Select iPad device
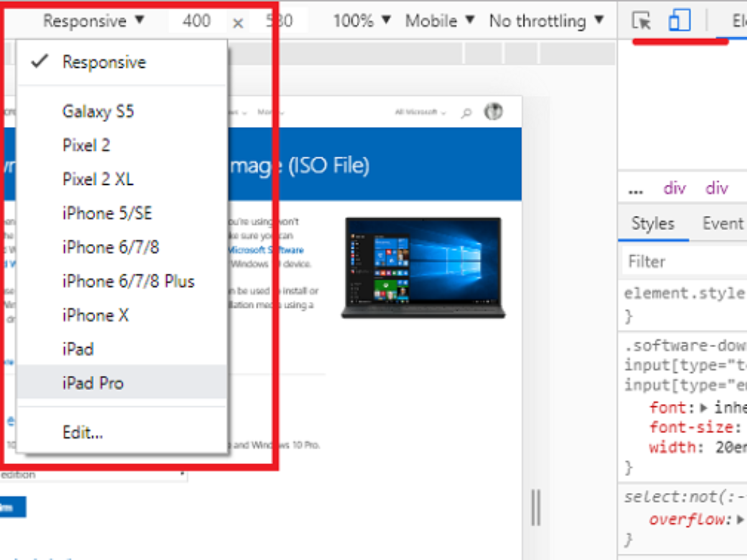The width and height of the screenshot is (747, 560). pos(122,349)
